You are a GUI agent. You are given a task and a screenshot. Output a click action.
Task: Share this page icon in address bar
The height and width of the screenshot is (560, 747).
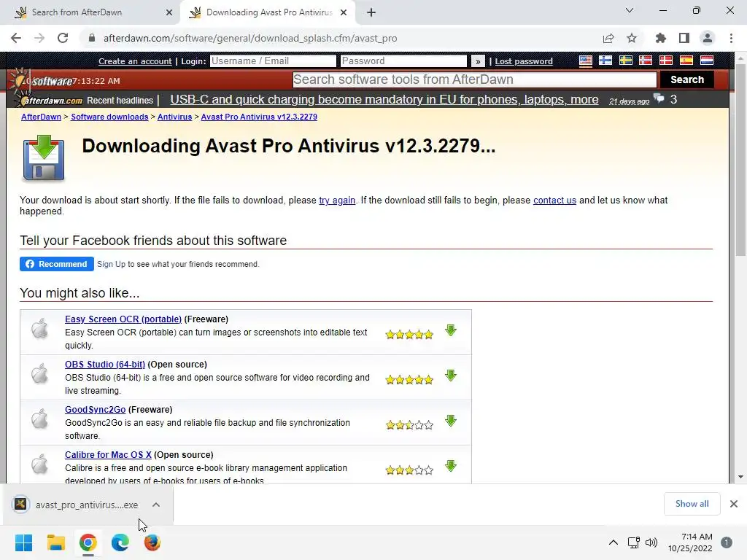coord(608,38)
